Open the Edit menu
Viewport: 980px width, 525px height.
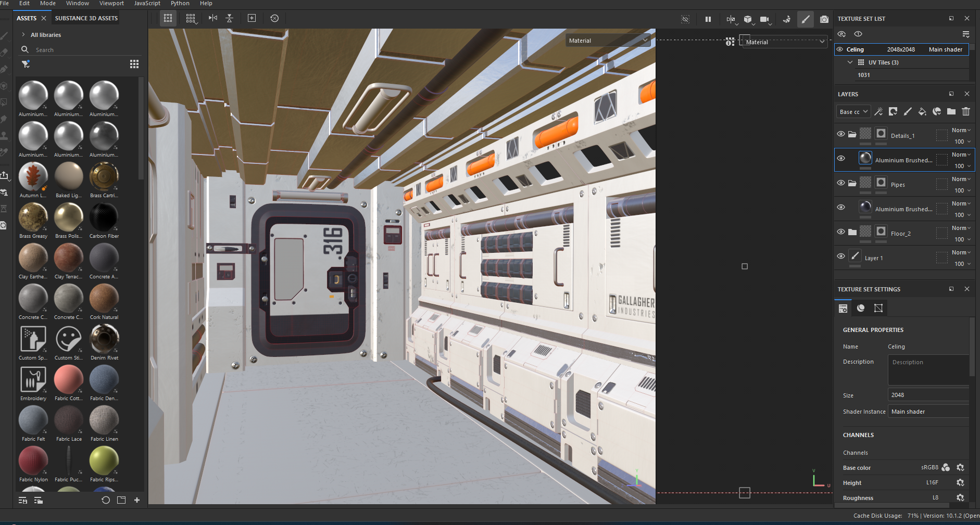24,3
